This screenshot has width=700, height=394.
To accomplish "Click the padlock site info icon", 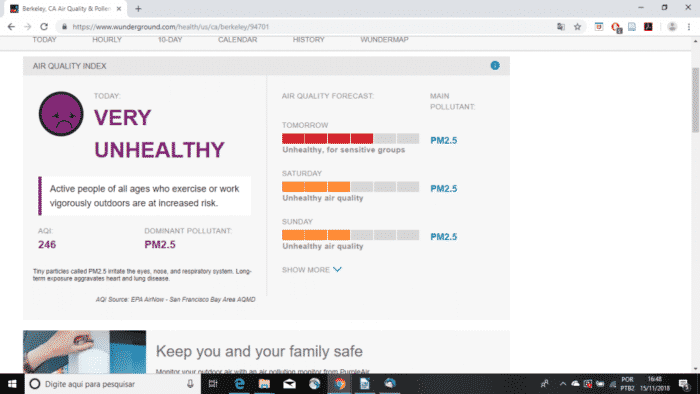I will pos(64,27).
